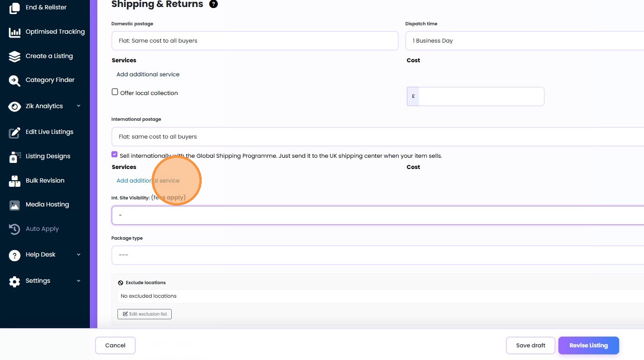This screenshot has width=644, height=360.
Task: Click the Edit Live Listings pencil icon
Action: coord(15,132)
